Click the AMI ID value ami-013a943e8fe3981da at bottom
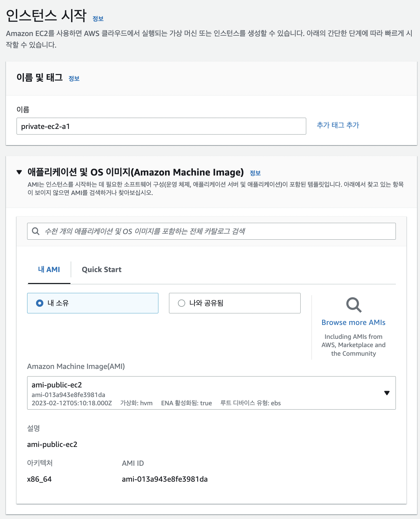The height and width of the screenshot is (519, 420). coord(165,479)
